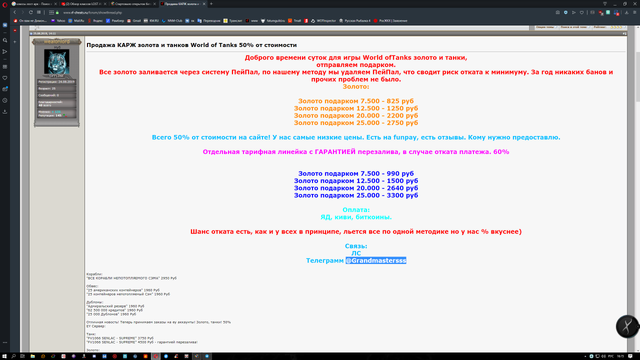Click line Золото подарком 25.000 - 3300 руб
640x360 pixels.
pos(356,195)
